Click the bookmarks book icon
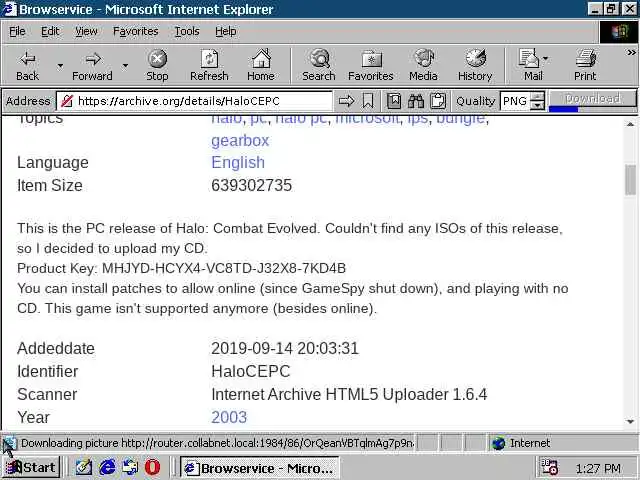The width and height of the screenshot is (640, 480). point(394,101)
